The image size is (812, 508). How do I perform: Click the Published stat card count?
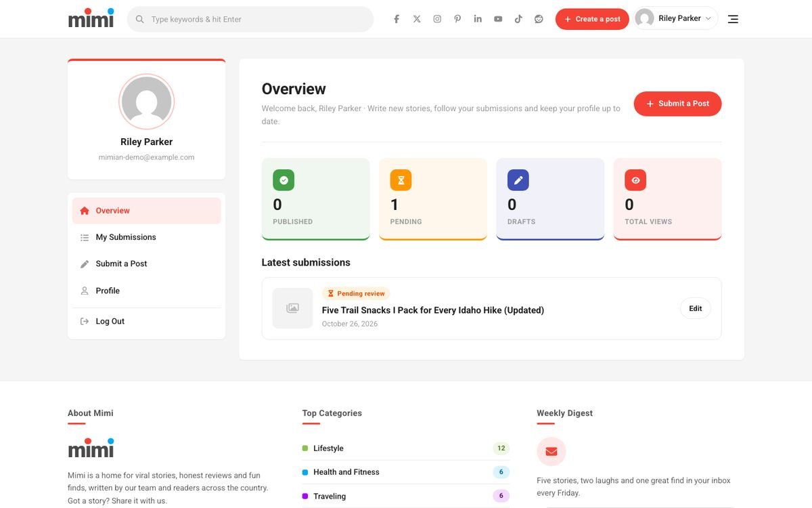coord(277,205)
